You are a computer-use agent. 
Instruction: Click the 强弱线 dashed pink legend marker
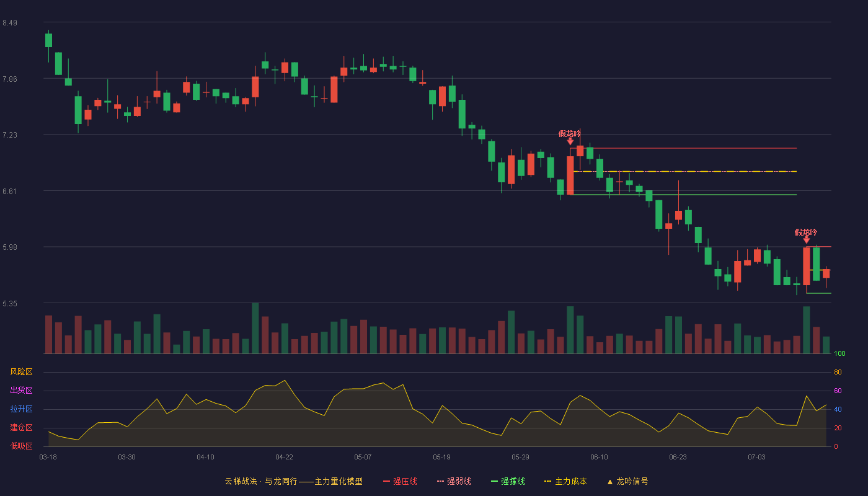click(441, 481)
